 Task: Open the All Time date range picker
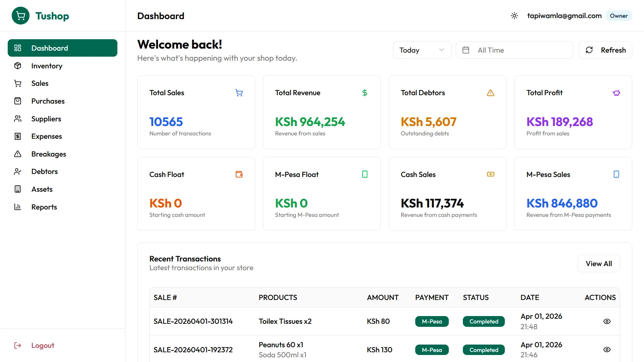click(x=514, y=50)
